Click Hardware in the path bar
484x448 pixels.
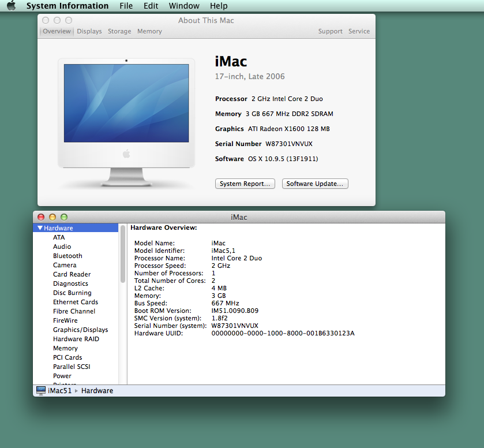click(97, 390)
